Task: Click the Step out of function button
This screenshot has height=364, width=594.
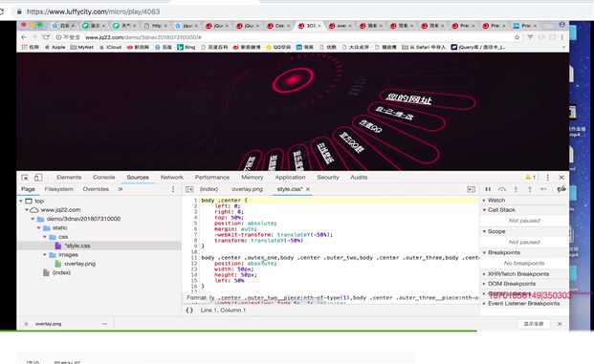Action: click(x=530, y=189)
